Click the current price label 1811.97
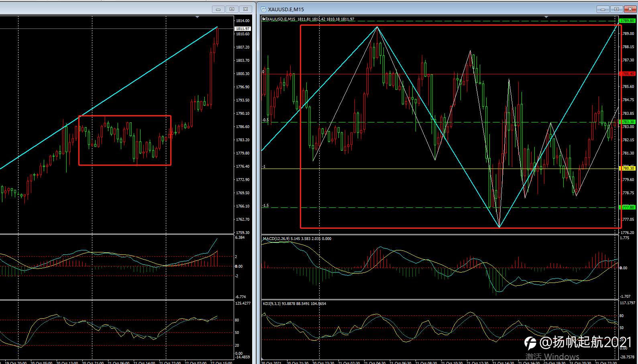This screenshot has height=364, width=638. click(x=243, y=28)
